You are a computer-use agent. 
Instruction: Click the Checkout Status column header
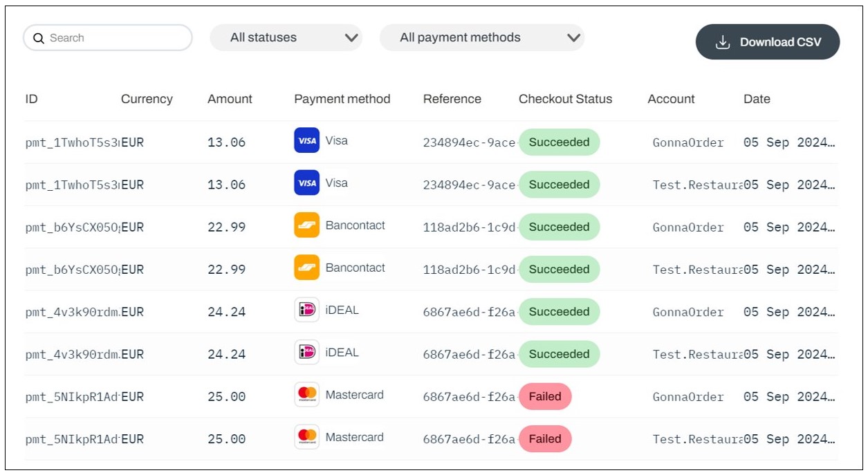(566, 99)
